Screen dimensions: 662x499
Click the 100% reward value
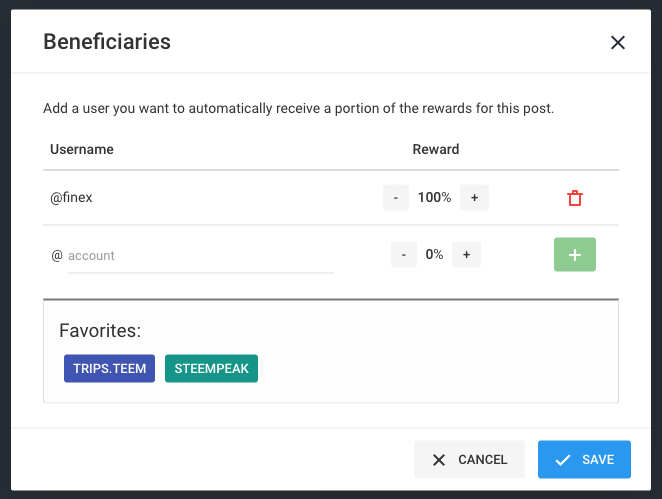click(x=435, y=198)
